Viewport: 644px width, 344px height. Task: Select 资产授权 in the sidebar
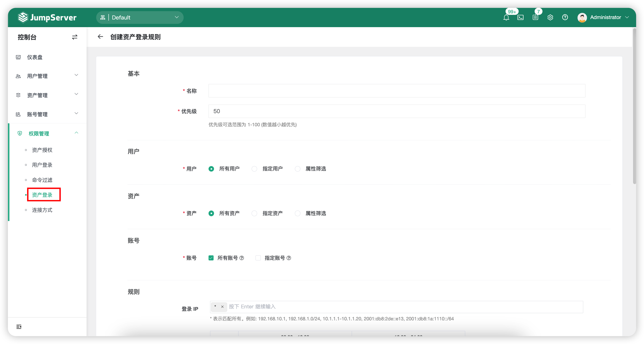42,150
